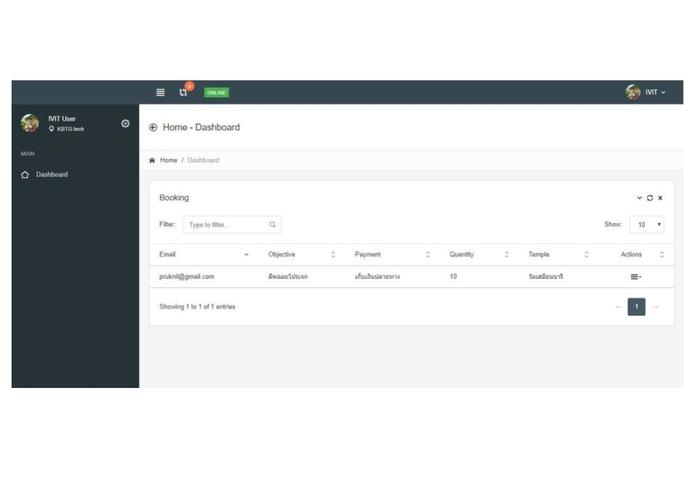This screenshot has height=494, width=695.
Task: Sort table by Email column
Action: coord(204,254)
